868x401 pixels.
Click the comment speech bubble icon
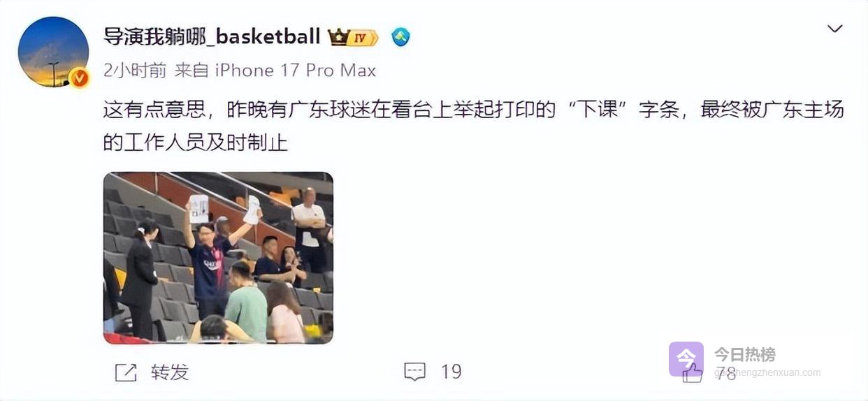(x=414, y=372)
